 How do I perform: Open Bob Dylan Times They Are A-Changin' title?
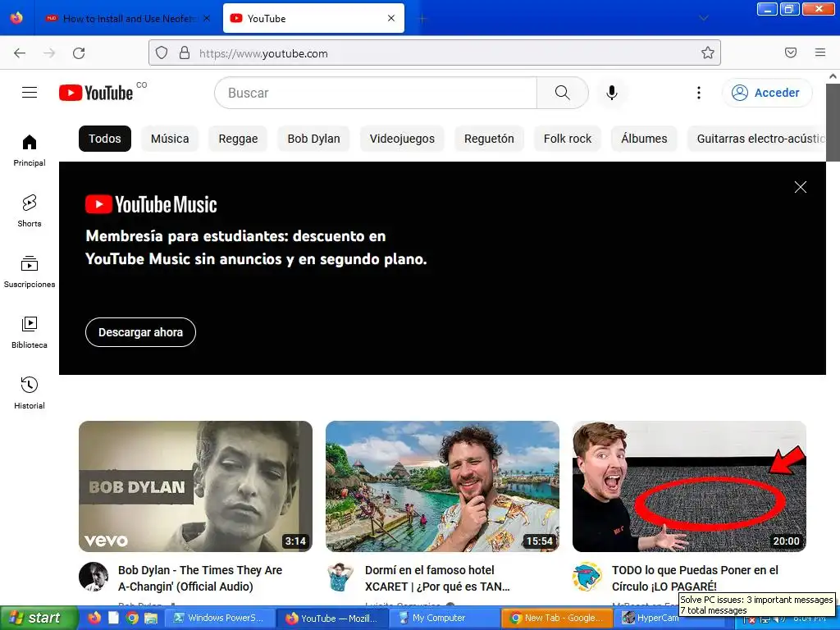pos(200,578)
